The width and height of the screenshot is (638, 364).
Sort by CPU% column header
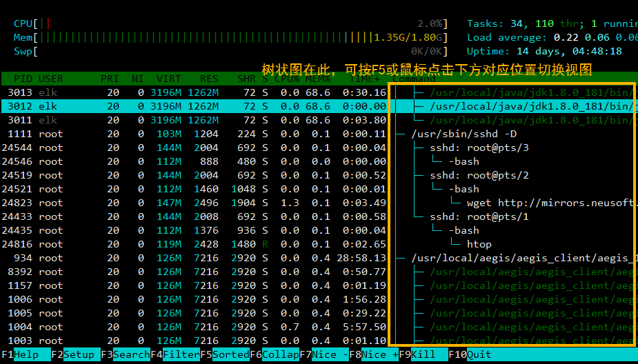(287, 79)
